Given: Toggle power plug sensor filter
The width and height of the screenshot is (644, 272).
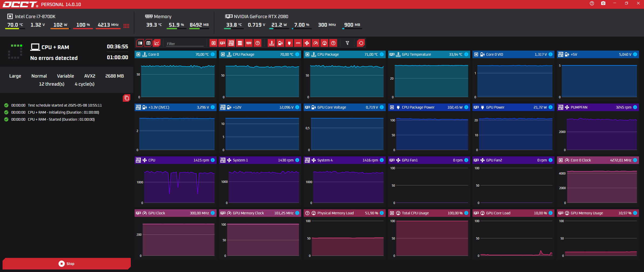Looking at the screenshot, I should coord(289,43).
